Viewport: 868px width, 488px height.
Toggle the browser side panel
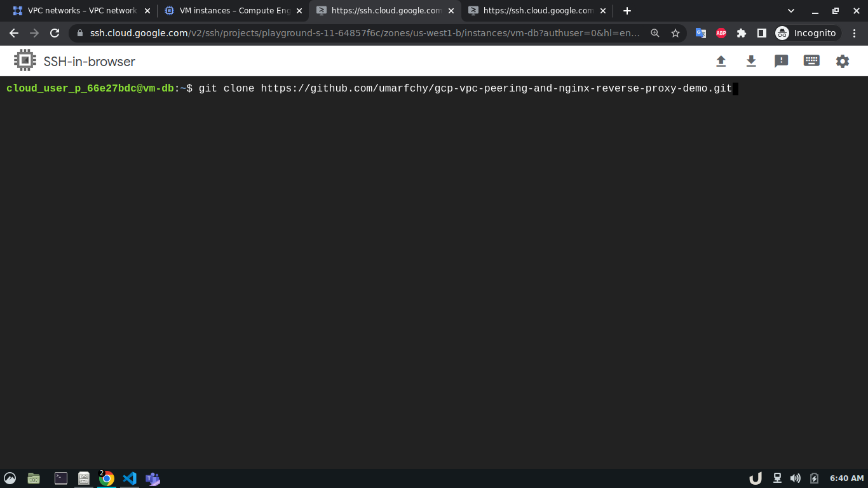[x=762, y=33]
